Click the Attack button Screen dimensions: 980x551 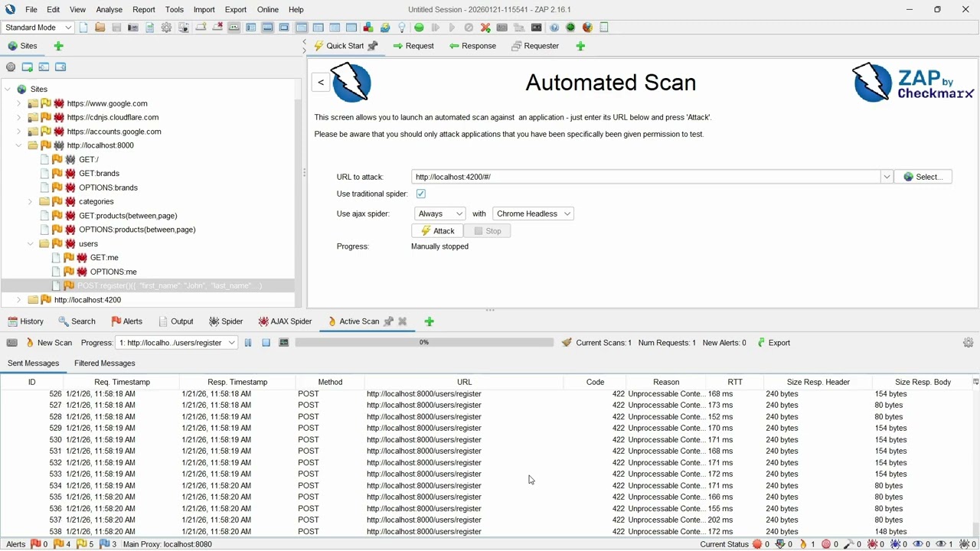[x=438, y=231]
